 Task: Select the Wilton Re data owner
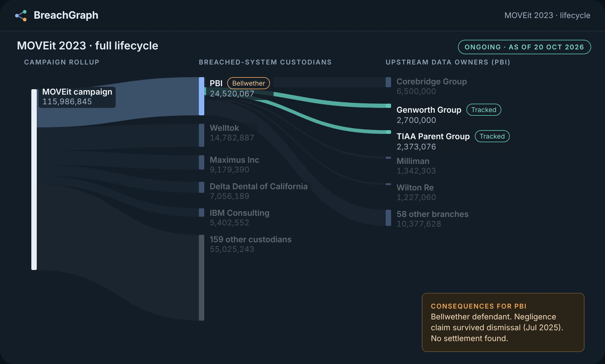(415, 188)
